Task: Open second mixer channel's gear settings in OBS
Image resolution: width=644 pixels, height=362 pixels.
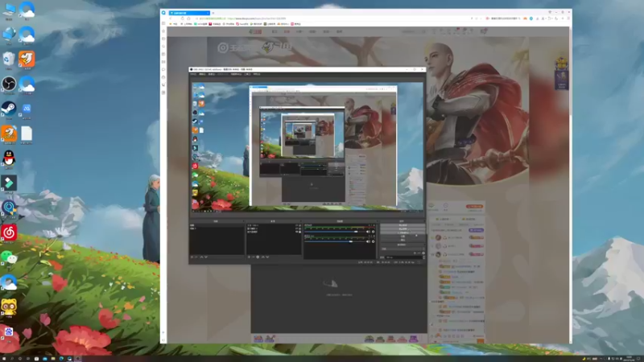Action: click(x=373, y=241)
